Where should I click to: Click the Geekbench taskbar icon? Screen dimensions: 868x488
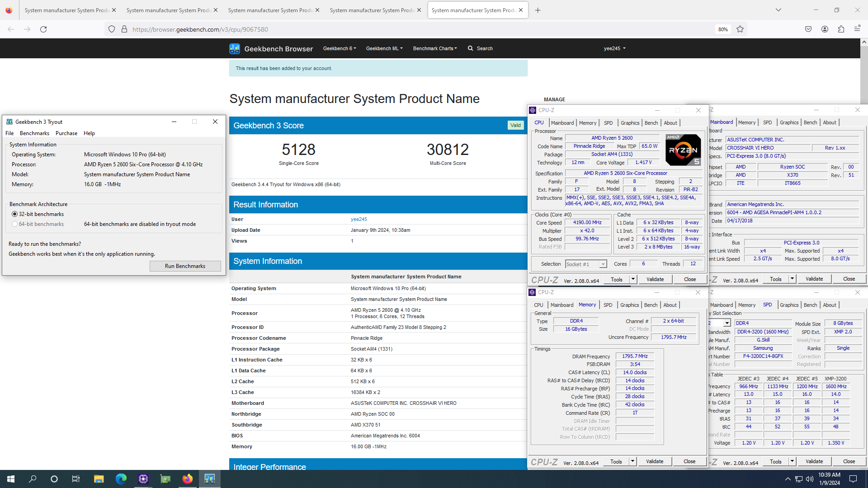click(x=209, y=479)
